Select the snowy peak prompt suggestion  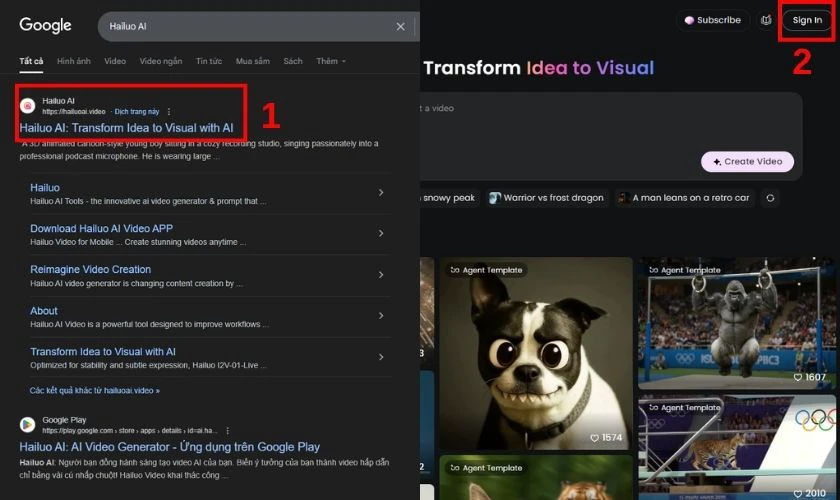(449, 198)
